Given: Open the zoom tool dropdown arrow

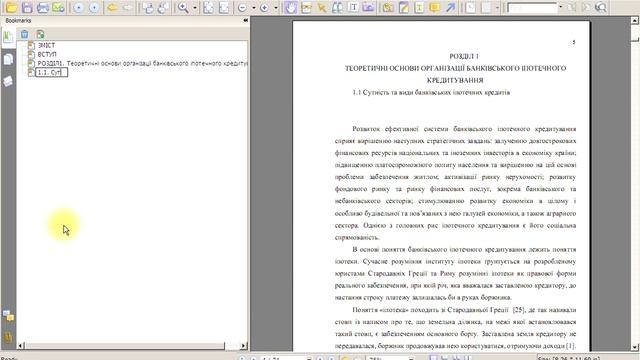Looking at the screenshot, I should pos(195,7).
